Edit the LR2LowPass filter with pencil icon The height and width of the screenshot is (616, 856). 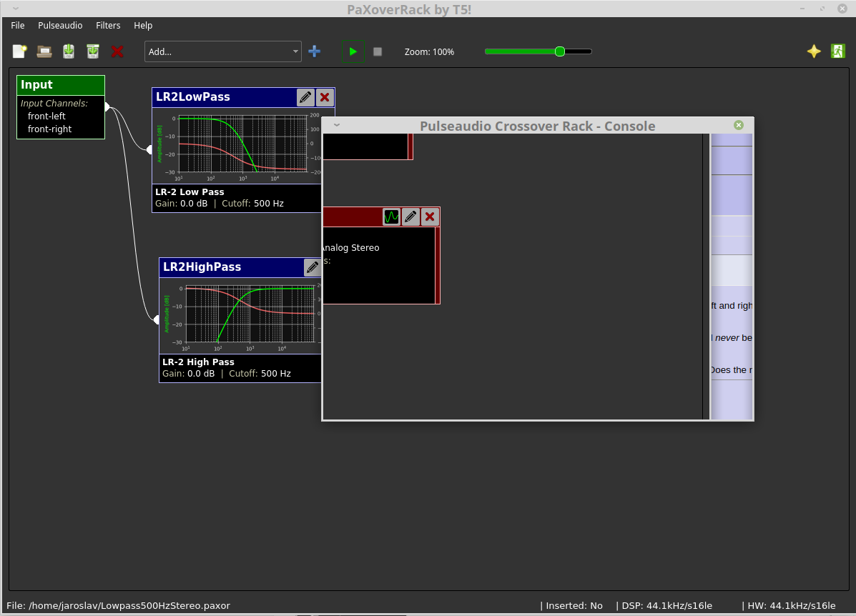pyautogui.click(x=305, y=97)
